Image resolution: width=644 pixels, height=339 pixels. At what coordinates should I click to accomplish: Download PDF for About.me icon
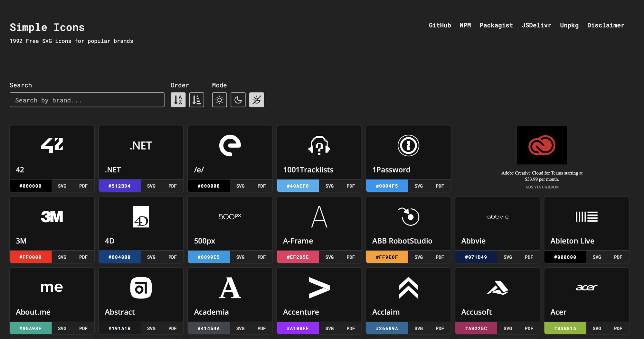pos(83,328)
